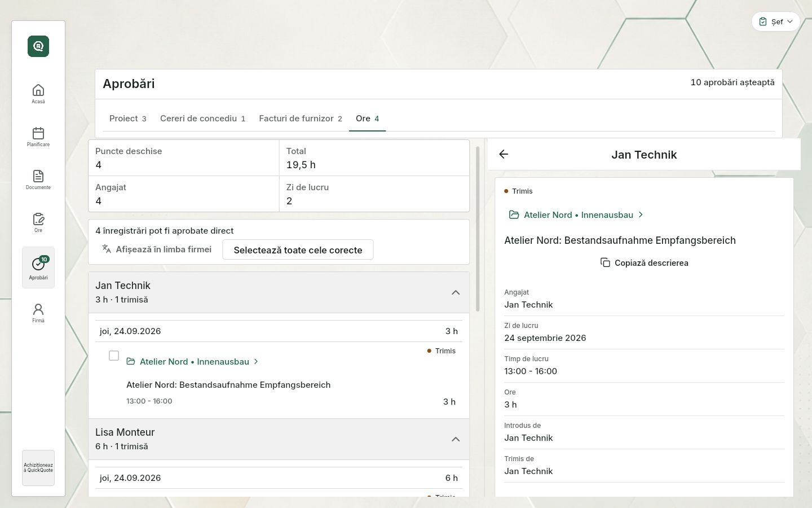Image resolution: width=812 pixels, height=508 pixels.
Task: Click '24 septembrie 2026' value
Action: click(545, 338)
